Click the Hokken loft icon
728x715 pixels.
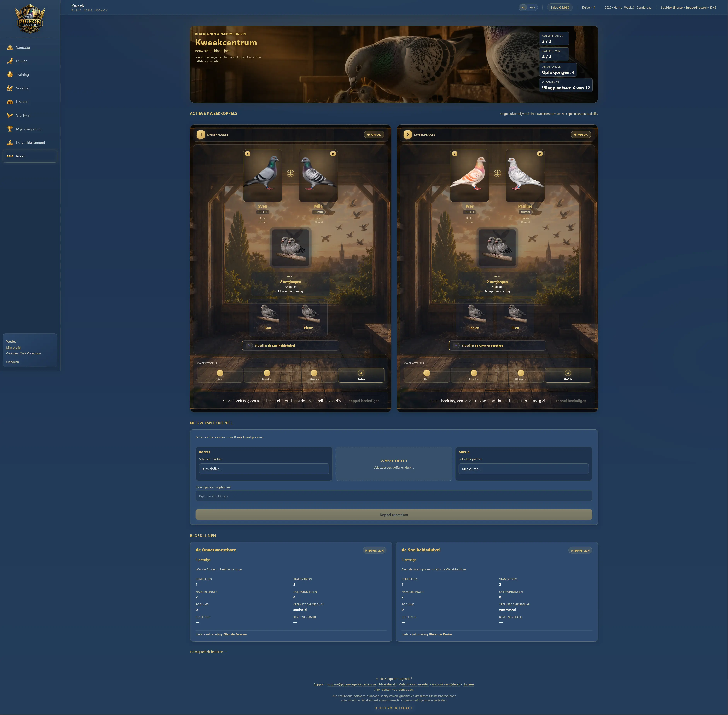10,102
